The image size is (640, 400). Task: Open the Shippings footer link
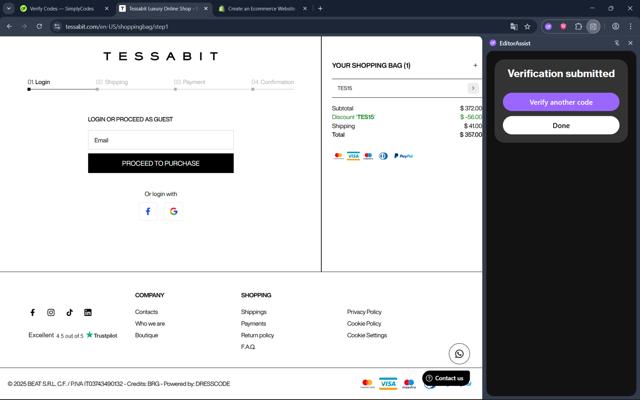click(x=253, y=312)
